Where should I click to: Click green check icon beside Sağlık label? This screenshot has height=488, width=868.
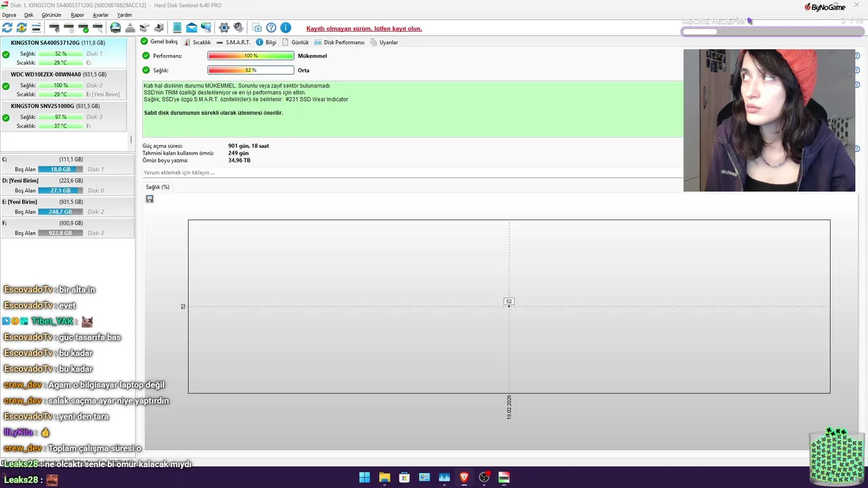[x=146, y=70]
